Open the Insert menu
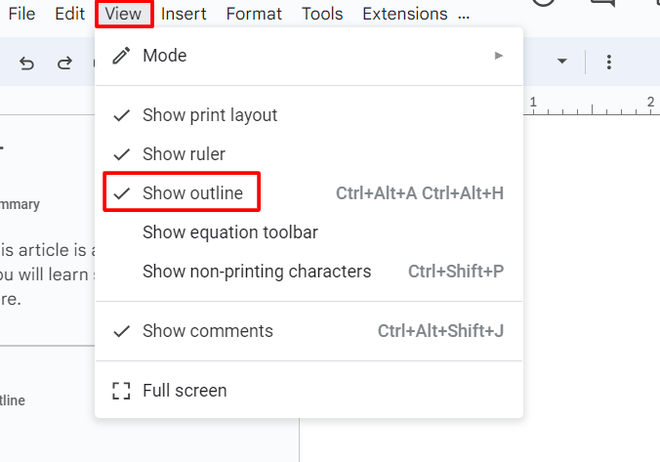The width and height of the screenshot is (660, 462). click(x=184, y=14)
